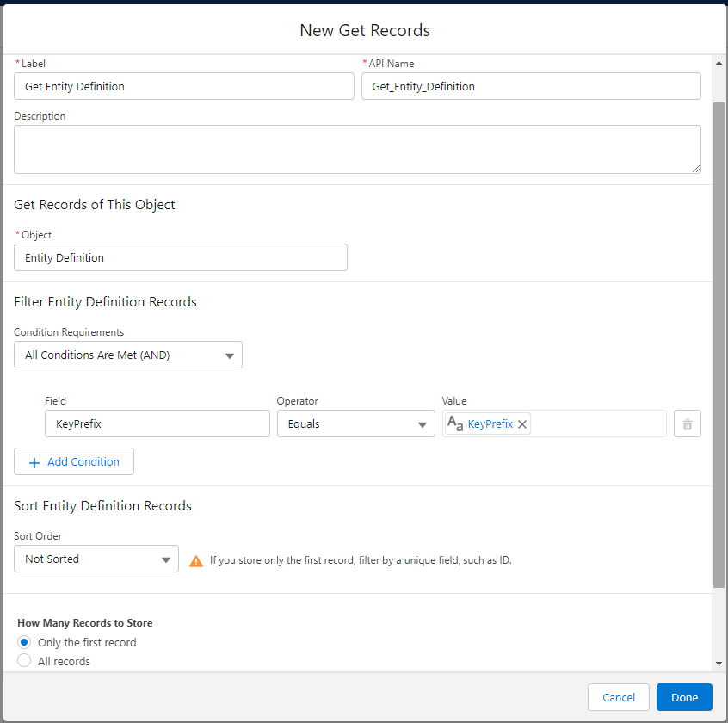The height and width of the screenshot is (723, 728).
Task: Click the Label input field
Action: pyautogui.click(x=184, y=86)
